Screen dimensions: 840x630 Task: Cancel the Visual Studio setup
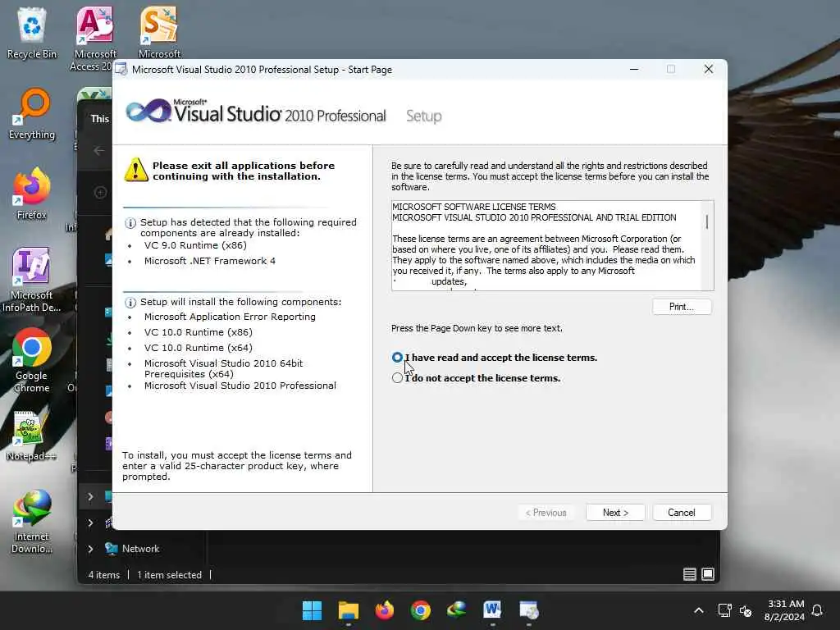coord(682,513)
